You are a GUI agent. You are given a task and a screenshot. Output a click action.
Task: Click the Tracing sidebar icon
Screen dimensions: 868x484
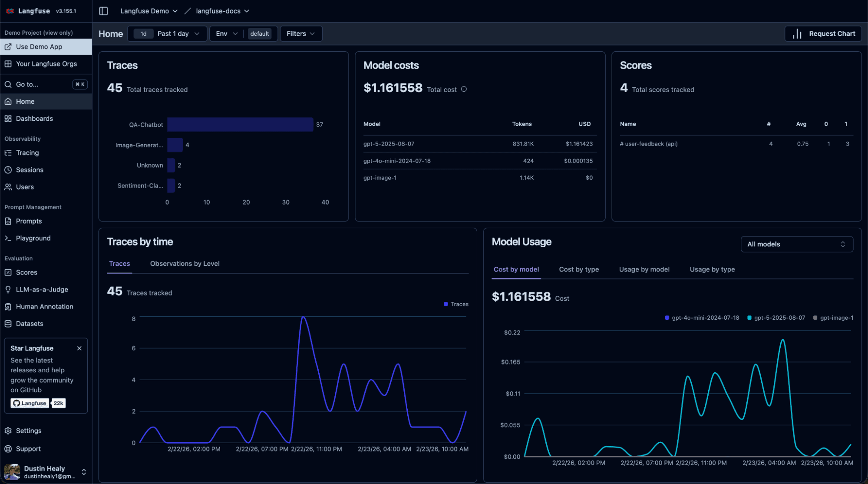pos(8,153)
